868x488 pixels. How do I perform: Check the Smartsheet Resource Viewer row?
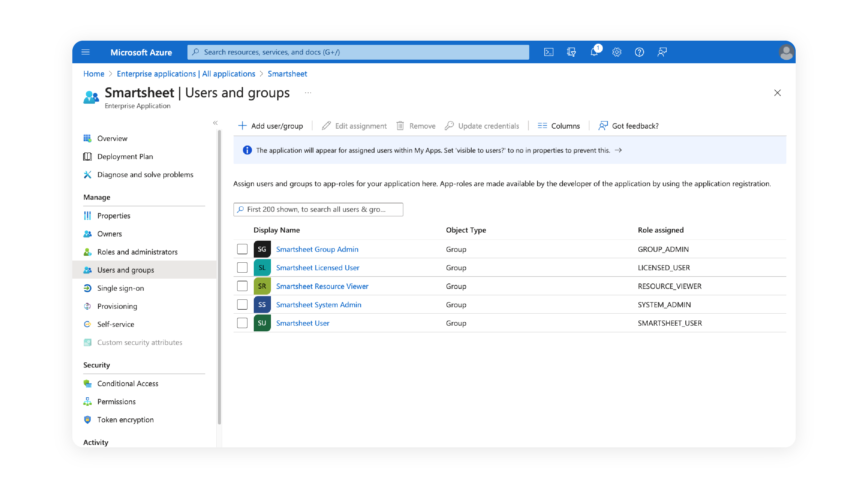coord(242,286)
